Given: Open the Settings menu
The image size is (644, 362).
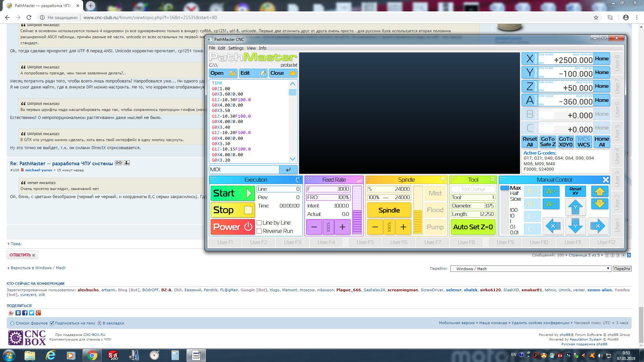Looking at the screenshot, I should coord(236,48).
